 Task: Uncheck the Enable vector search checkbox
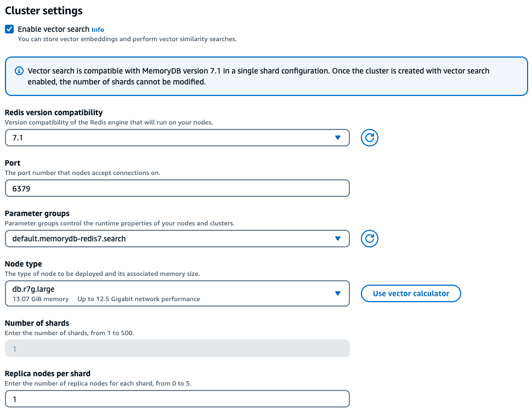pyautogui.click(x=8, y=29)
